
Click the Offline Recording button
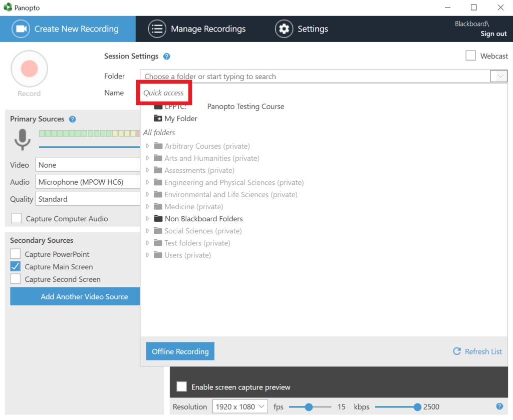pyautogui.click(x=180, y=351)
